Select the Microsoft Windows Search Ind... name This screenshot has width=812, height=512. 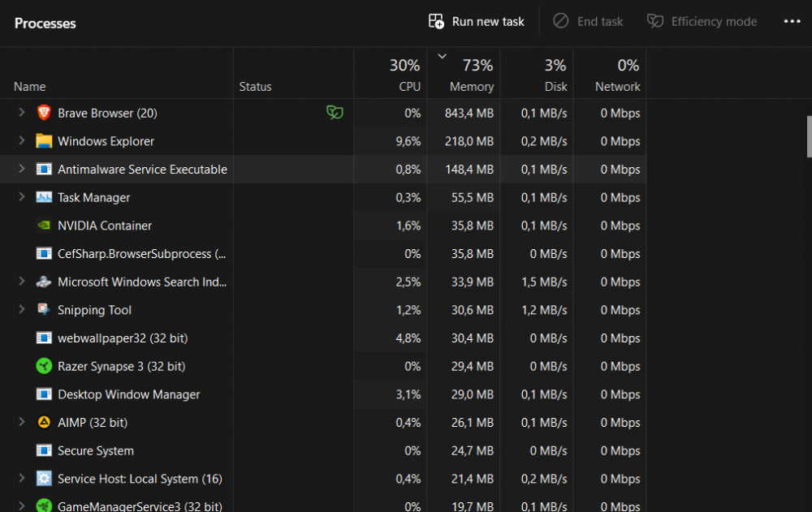[x=142, y=282]
